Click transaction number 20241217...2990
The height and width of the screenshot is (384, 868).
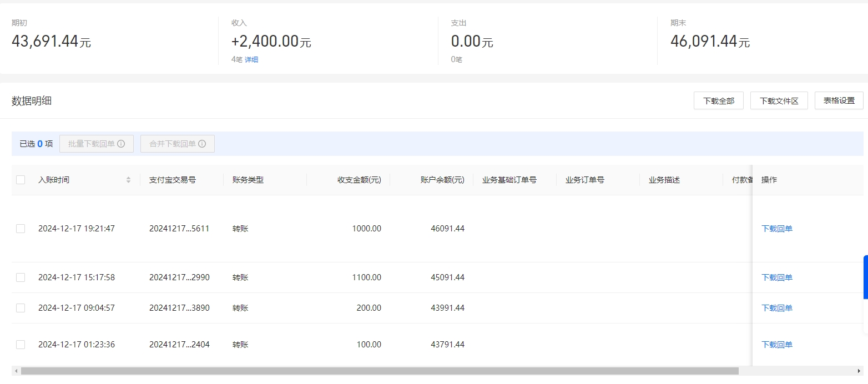(179, 277)
